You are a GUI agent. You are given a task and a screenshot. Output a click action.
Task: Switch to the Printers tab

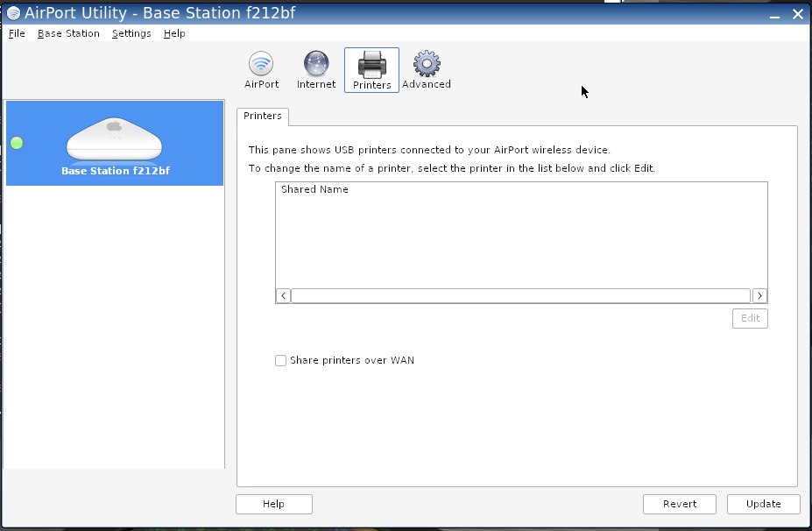point(263,116)
